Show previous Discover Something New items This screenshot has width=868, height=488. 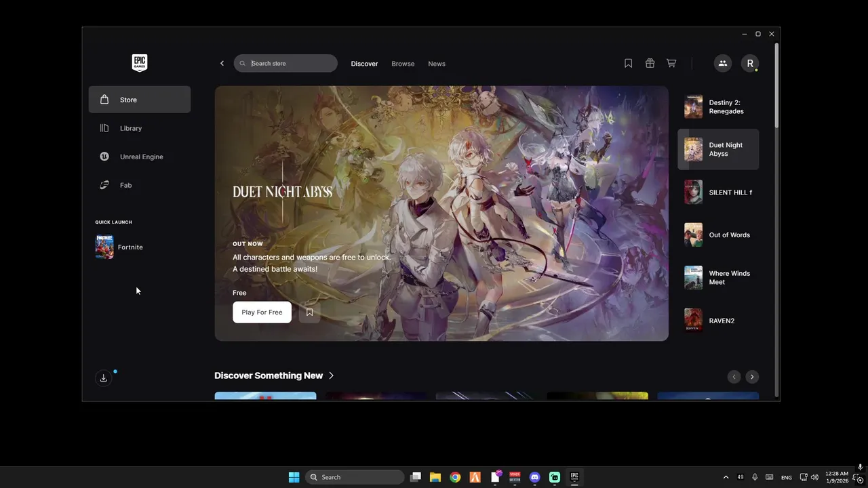click(734, 377)
